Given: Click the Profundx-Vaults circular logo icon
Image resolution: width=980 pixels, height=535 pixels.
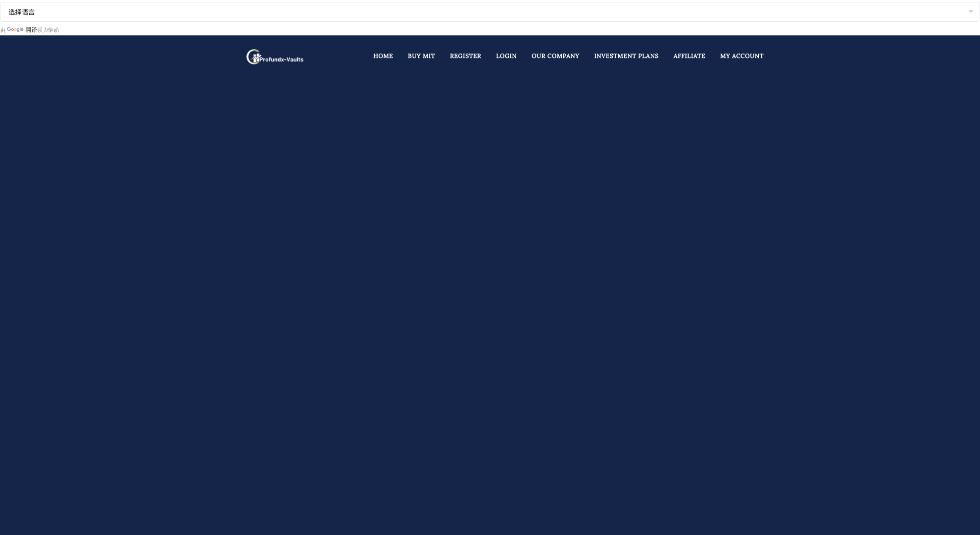Looking at the screenshot, I should click(x=253, y=57).
